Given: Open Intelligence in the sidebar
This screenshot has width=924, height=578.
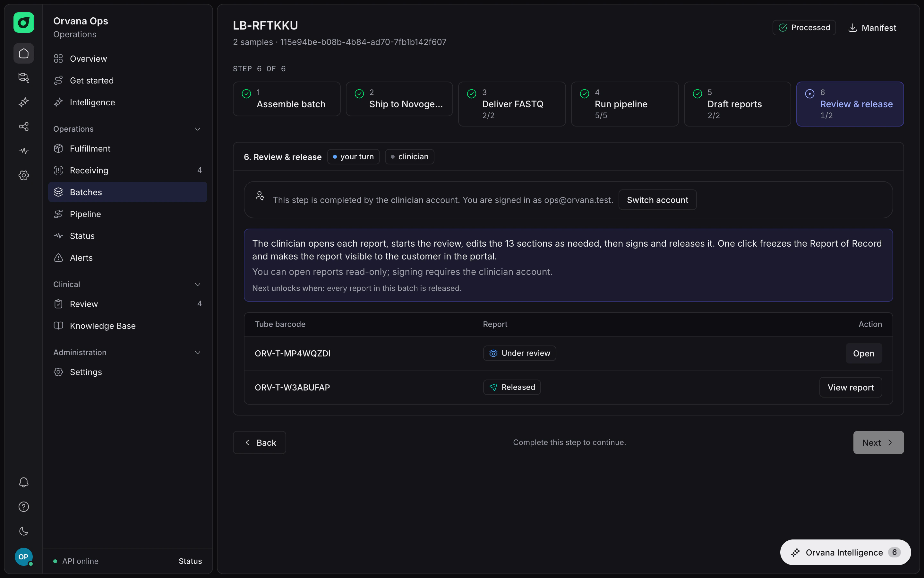Looking at the screenshot, I should [127, 102].
